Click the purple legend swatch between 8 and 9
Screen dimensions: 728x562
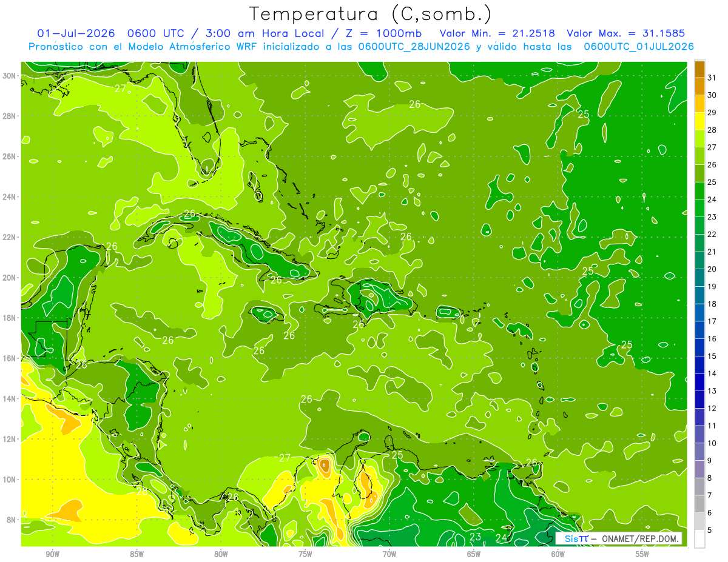[699, 469]
